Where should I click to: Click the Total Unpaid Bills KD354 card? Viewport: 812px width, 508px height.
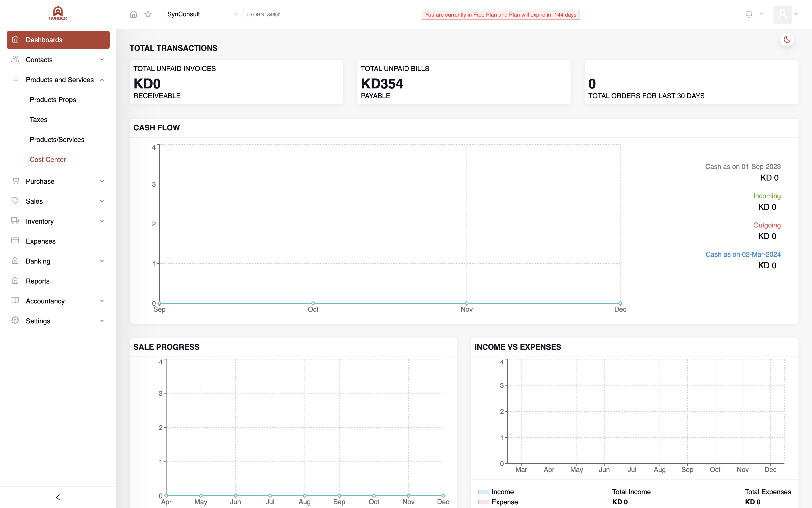tap(464, 82)
